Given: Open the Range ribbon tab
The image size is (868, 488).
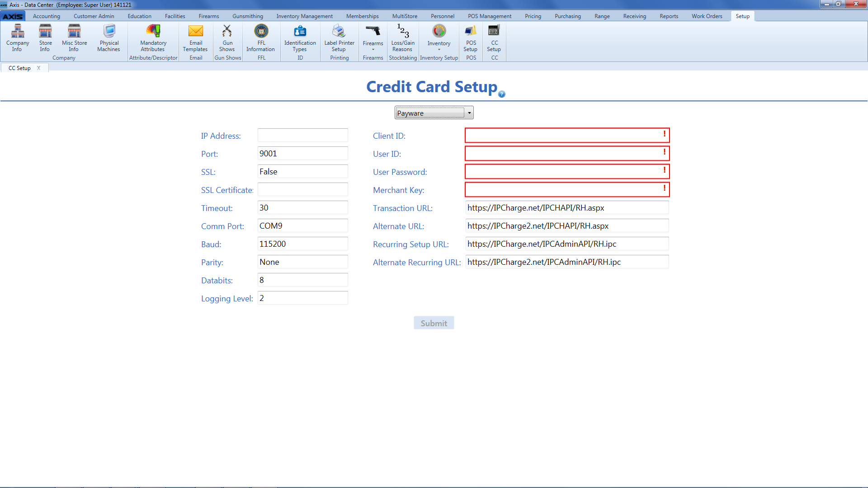Looking at the screenshot, I should pyautogui.click(x=602, y=16).
